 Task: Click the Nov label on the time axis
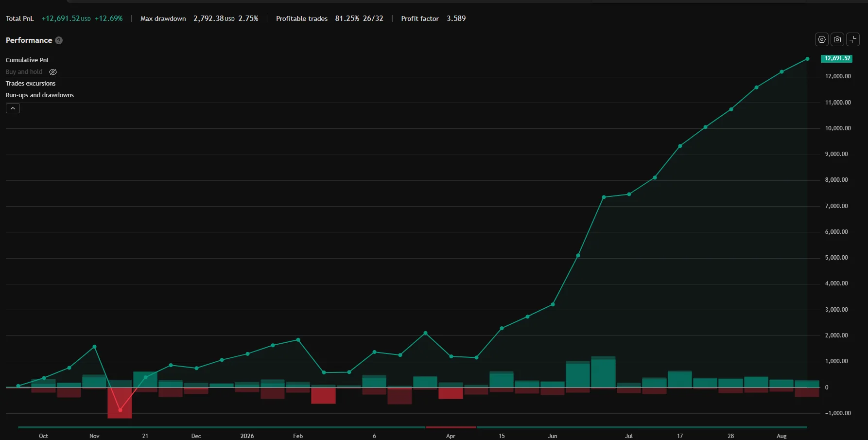[94, 436]
